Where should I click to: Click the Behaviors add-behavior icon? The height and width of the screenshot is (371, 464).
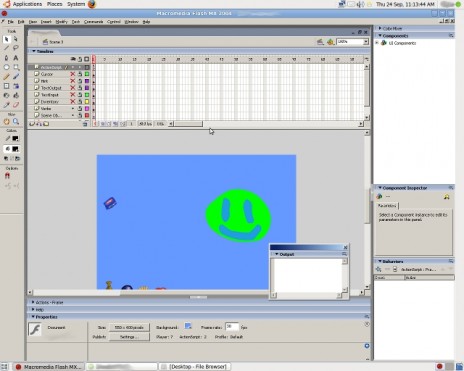[x=378, y=269]
